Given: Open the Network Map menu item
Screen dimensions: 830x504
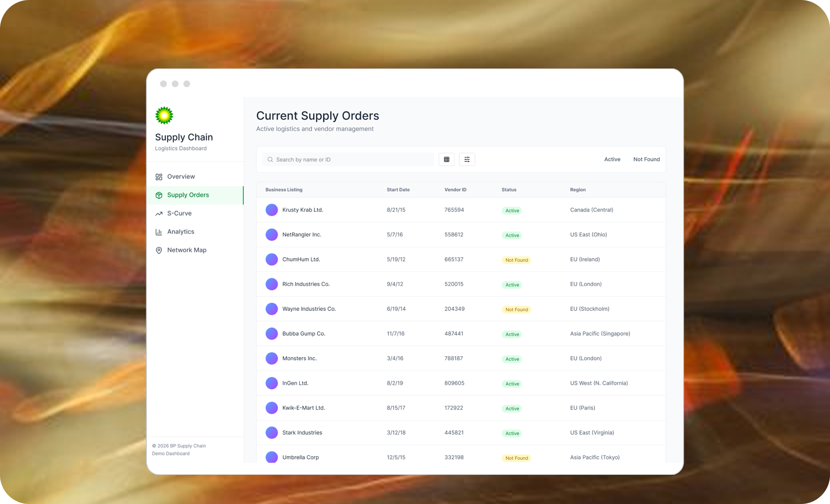Looking at the screenshot, I should (x=186, y=250).
